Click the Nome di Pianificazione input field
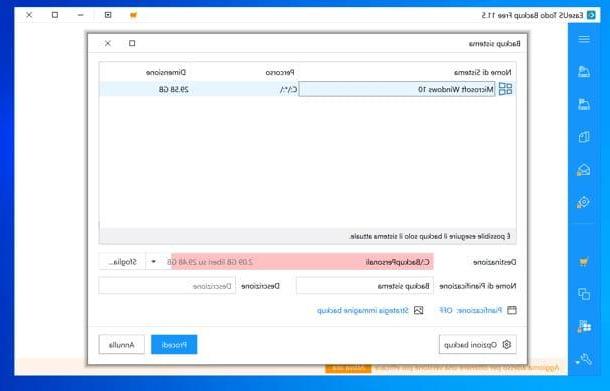 [365, 286]
